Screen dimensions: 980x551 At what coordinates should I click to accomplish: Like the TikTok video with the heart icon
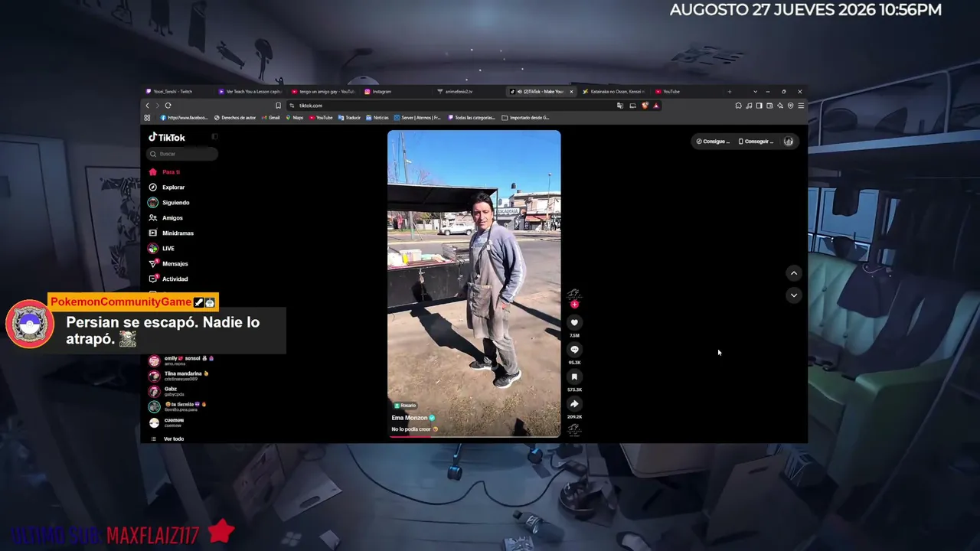point(574,323)
